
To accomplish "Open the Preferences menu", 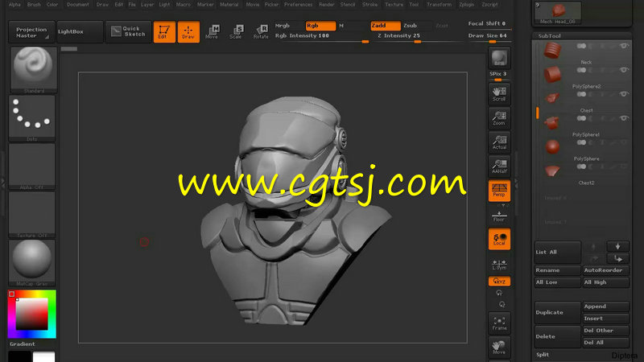I will tap(298, 5).
